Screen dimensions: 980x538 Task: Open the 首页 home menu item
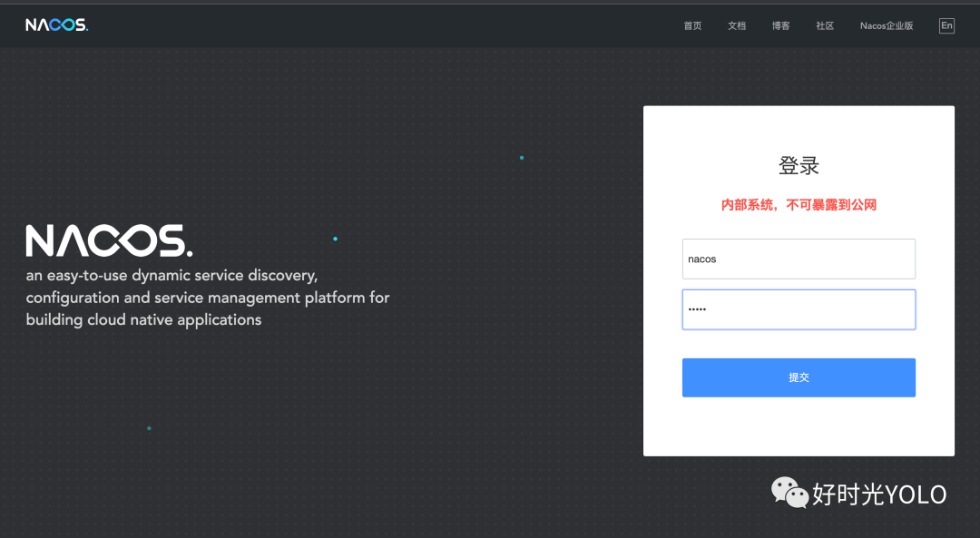click(x=692, y=25)
